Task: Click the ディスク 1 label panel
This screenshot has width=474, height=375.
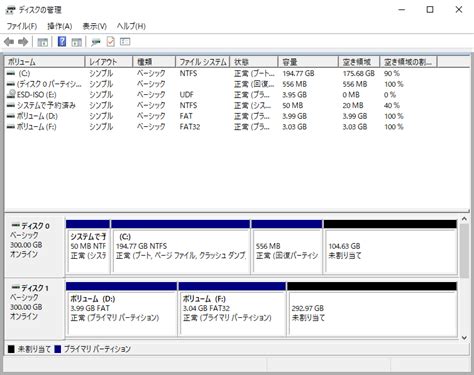Action: pyautogui.click(x=34, y=309)
